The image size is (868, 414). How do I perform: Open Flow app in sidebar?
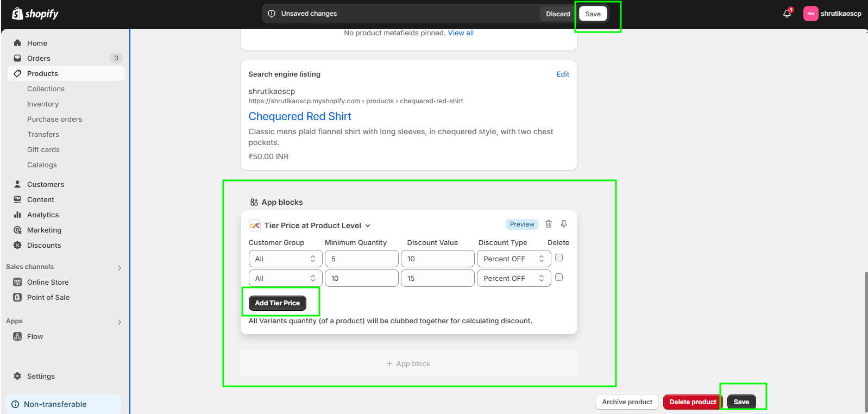coord(35,336)
